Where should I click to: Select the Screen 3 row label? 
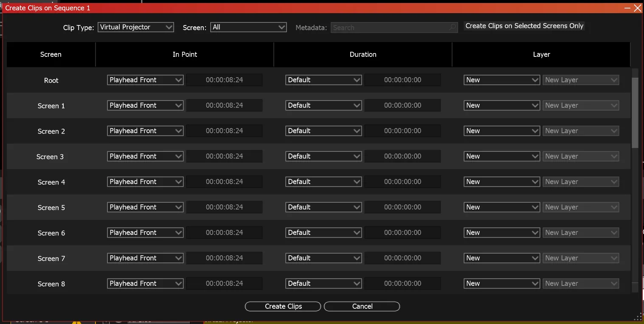pyautogui.click(x=50, y=156)
